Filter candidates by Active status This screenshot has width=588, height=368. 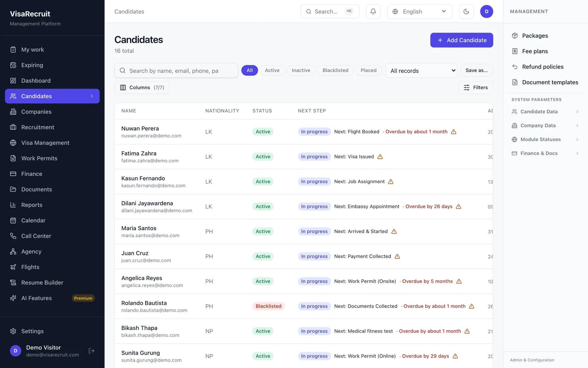click(x=272, y=70)
